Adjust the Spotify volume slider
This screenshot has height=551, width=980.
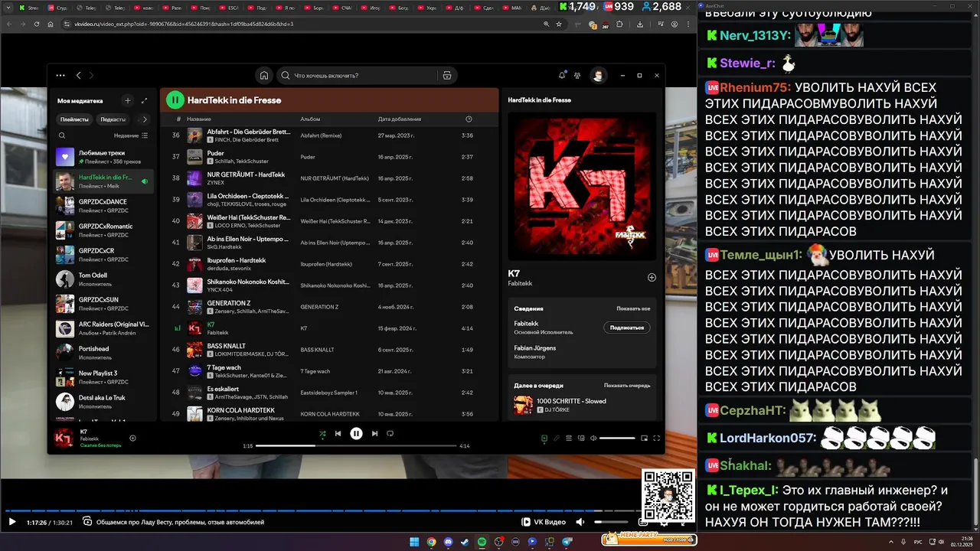(617, 439)
